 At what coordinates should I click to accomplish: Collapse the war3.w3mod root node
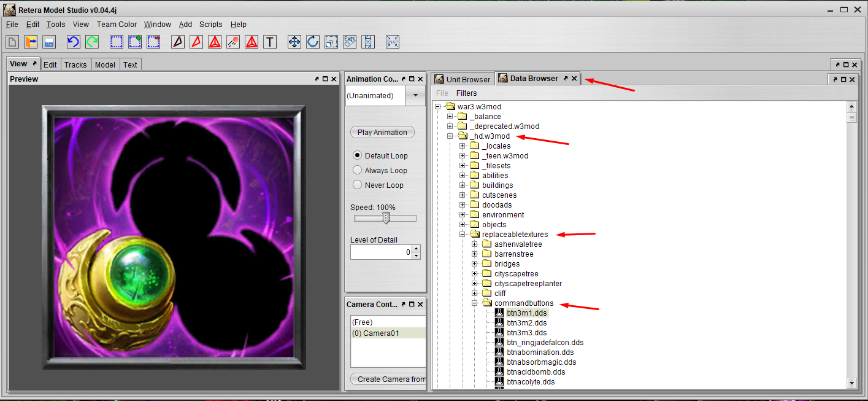tap(437, 107)
